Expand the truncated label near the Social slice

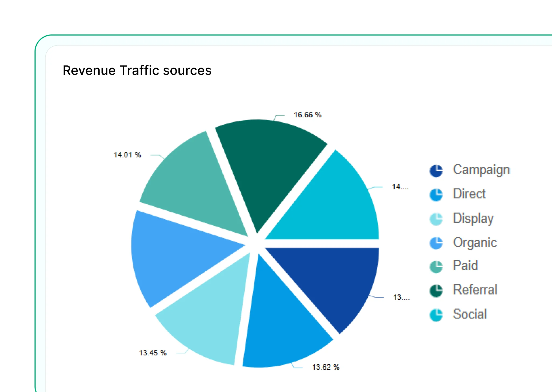401,186
